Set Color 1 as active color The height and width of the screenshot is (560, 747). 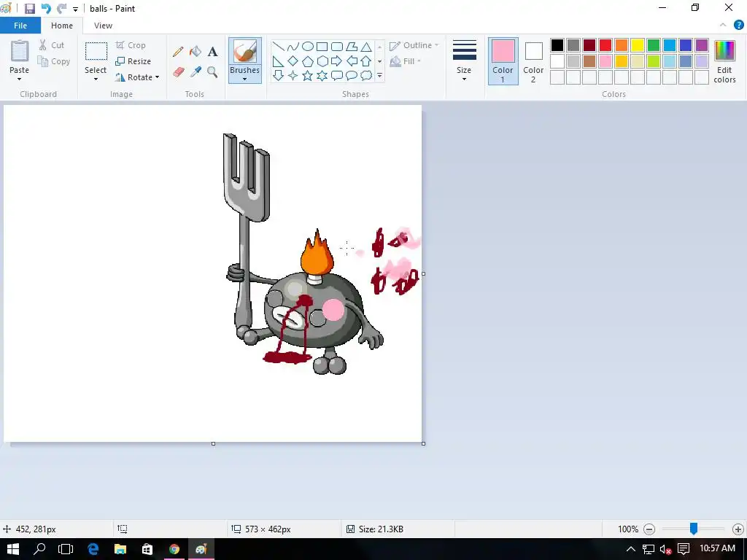pos(503,61)
